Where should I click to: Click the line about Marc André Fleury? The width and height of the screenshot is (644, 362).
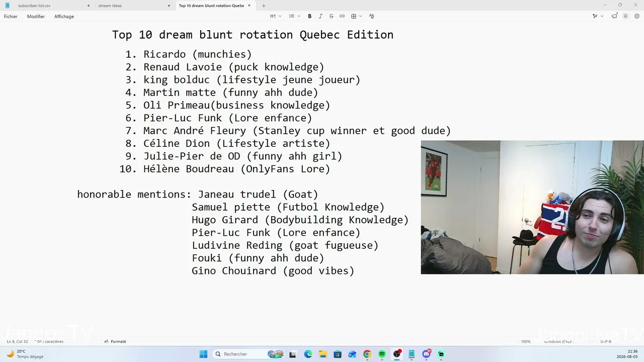[x=297, y=131]
